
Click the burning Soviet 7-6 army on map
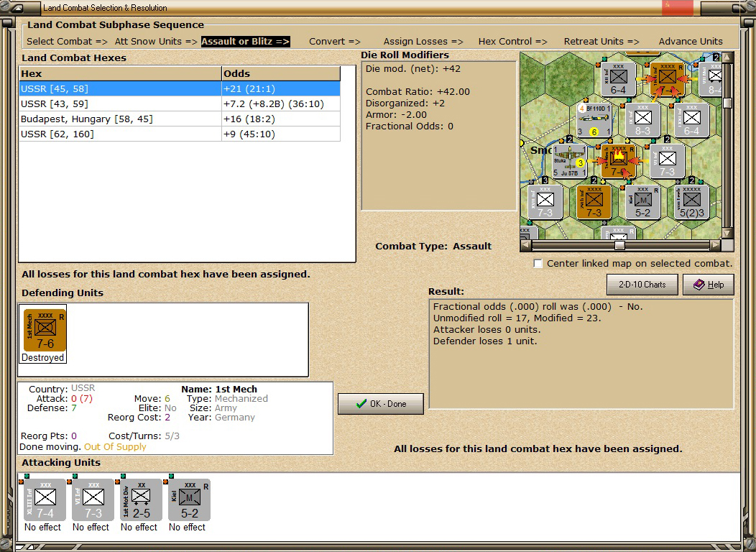619,162
